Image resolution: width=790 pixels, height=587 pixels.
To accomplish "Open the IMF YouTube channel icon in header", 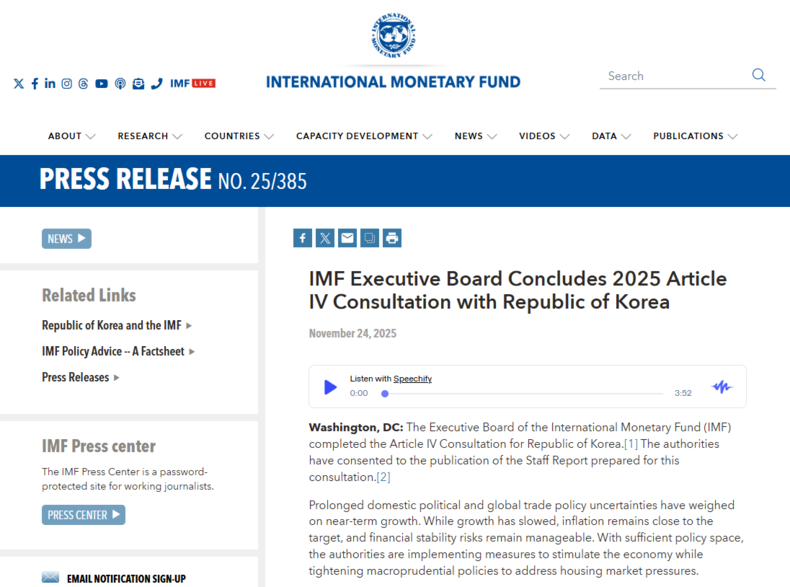I will pos(101,84).
